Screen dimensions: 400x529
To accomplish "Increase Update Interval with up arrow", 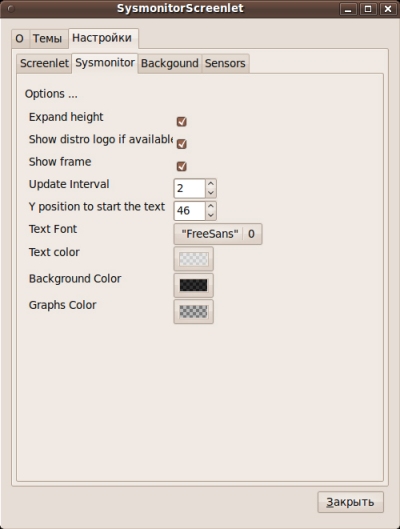I will pos(211,184).
